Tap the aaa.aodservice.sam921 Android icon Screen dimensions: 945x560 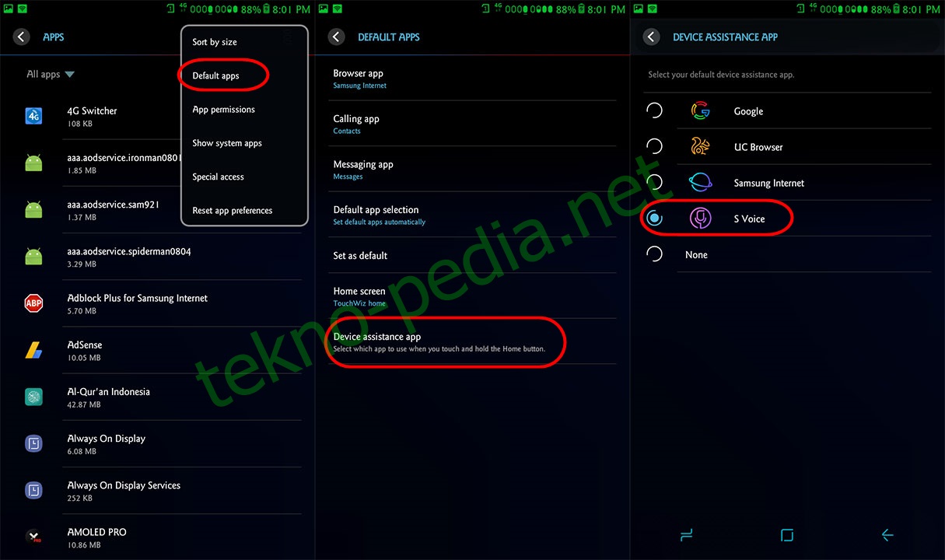(33, 210)
